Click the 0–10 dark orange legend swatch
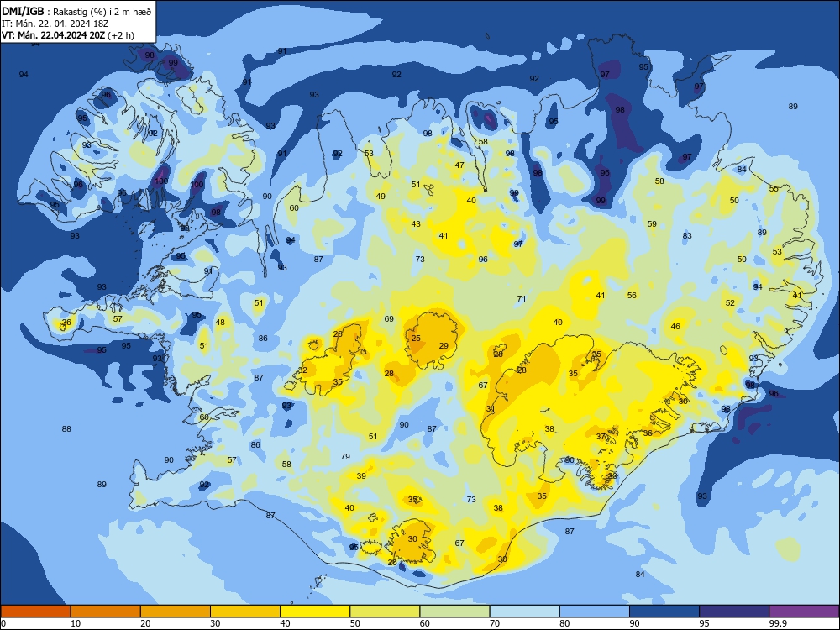The height and width of the screenshot is (630, 840). [x=35, y=612]
